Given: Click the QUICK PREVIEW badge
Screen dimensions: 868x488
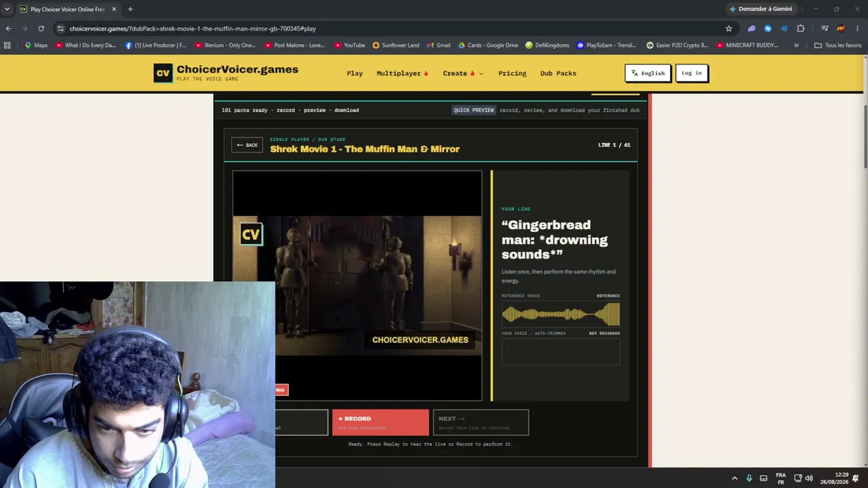Looking at the screenshot, I should [474, 110].
